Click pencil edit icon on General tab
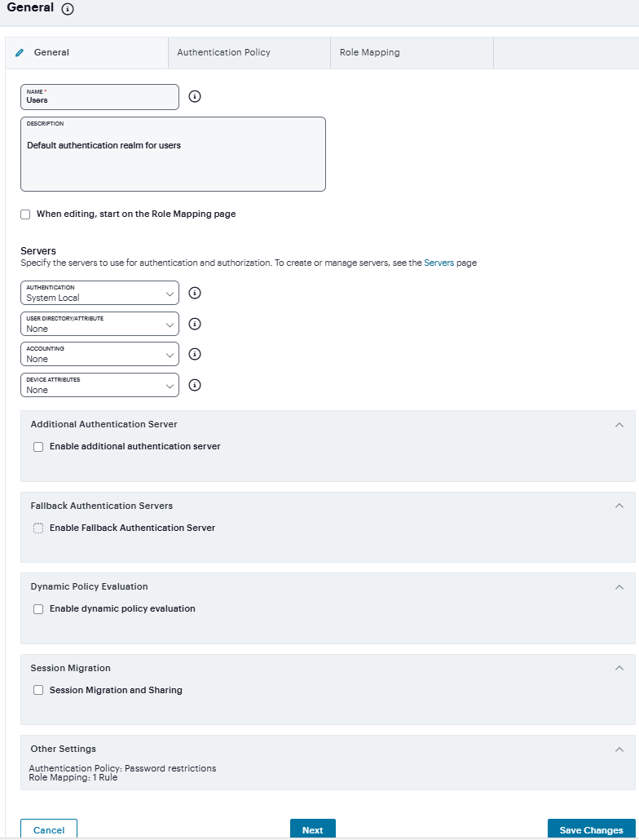 [x=20, y=52]
